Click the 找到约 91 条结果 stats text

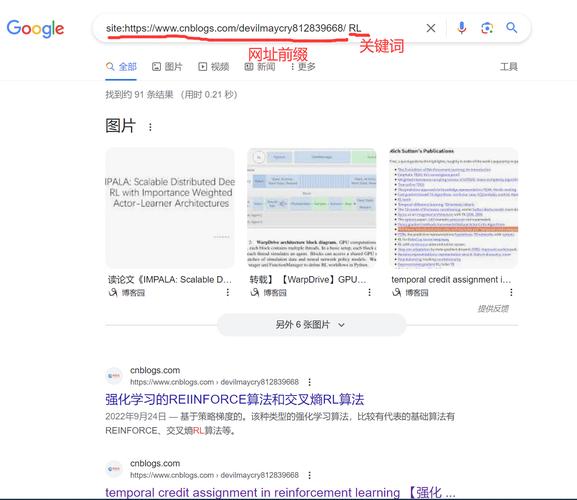pos(171,95)
